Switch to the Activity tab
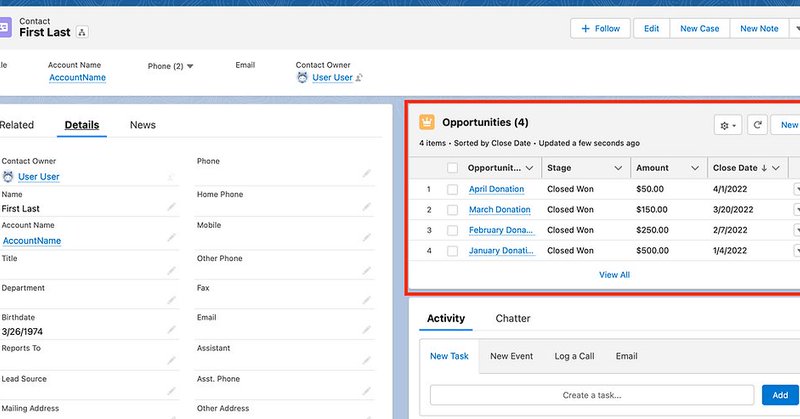Viewport: 800px width, 419px height. coord(446,318)
